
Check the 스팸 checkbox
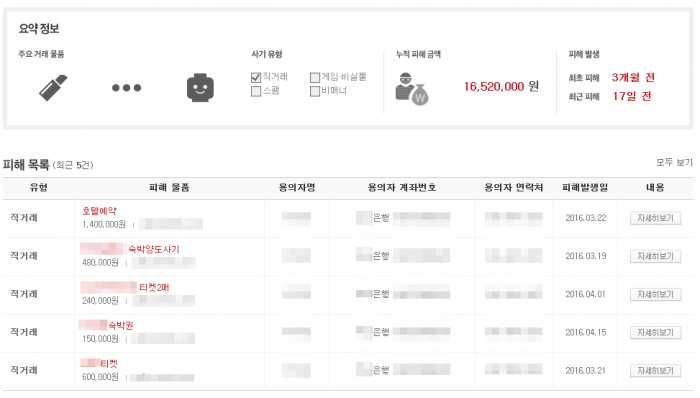[x=256, y=91]
